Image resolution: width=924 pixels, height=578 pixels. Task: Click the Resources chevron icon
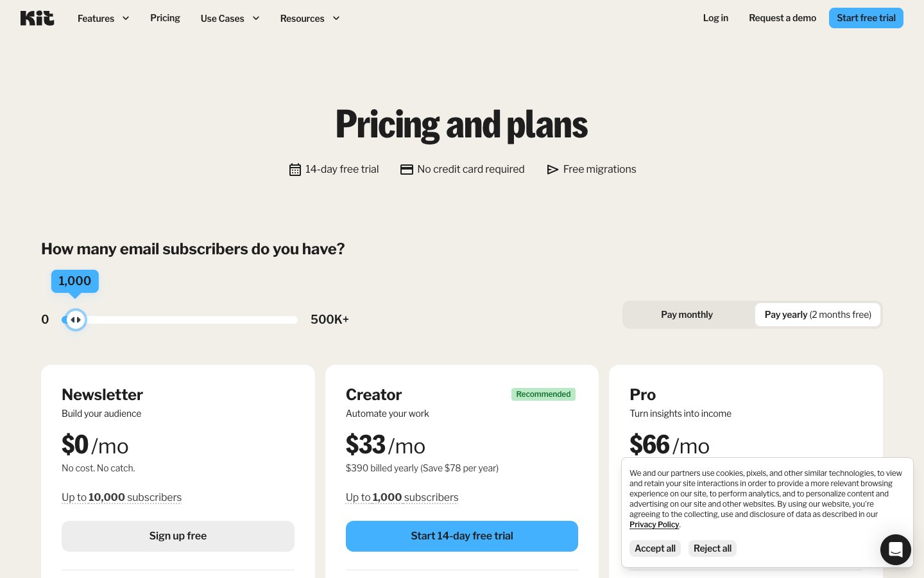(336, 18)
